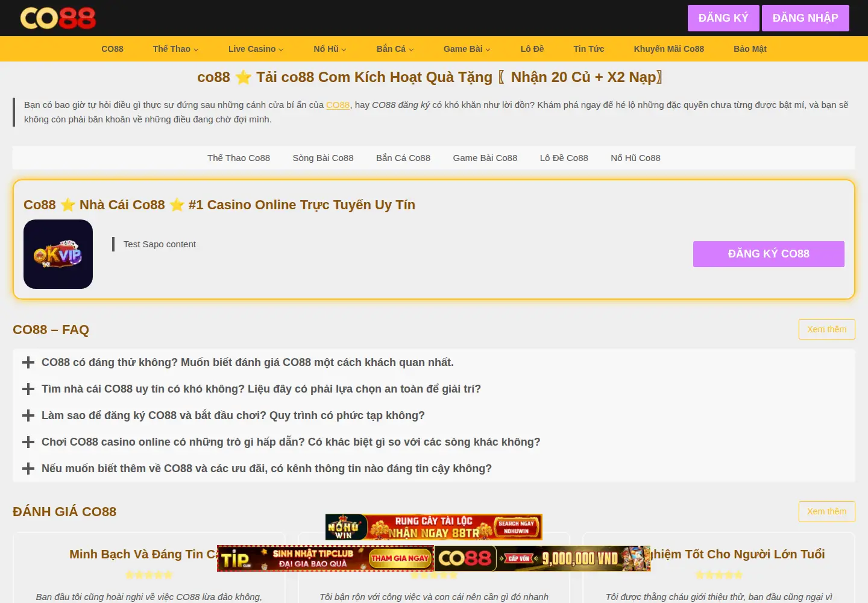The width and height of the screenshot is (868, 603).
Task: Click the 'Co88 Nhà Cái Co88 #1 Casino' heading
Action: (219, 205)
